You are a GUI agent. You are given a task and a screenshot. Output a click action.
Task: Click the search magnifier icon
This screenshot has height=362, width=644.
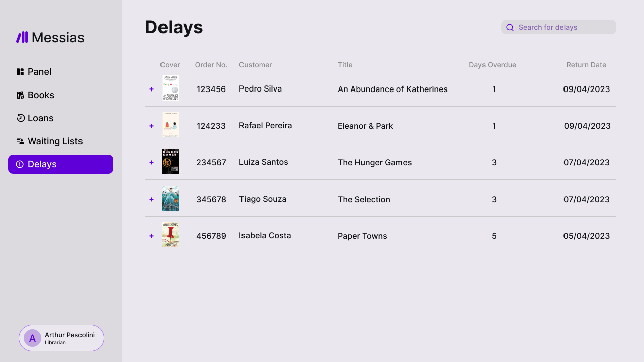(510, 27)
